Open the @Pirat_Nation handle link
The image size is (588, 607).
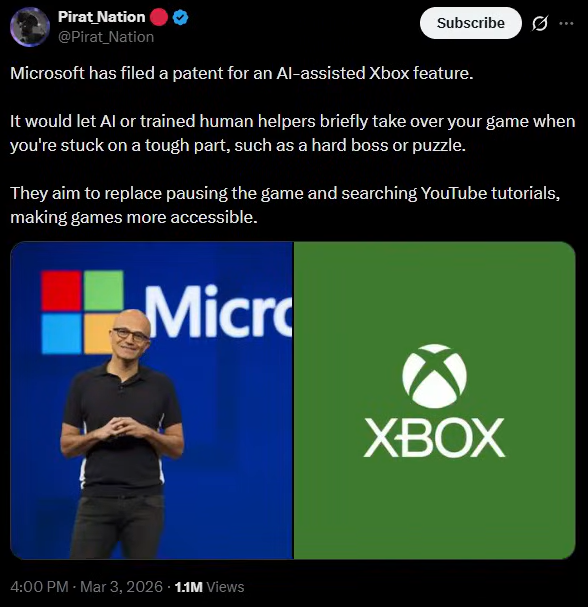[x=106, y=37]
